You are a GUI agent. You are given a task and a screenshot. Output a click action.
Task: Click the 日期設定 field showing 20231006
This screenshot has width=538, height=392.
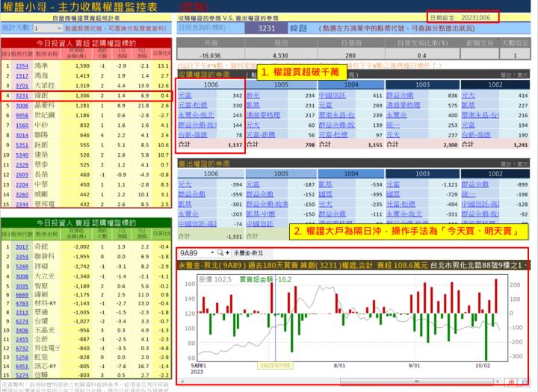click(475, 17)
